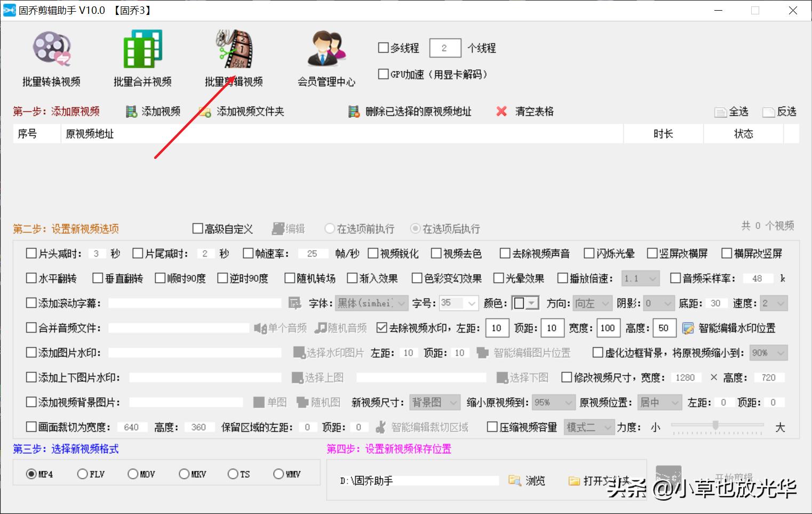Image resolution: width=812 pixels, height=514 pixels.
Task: Enable the 多线程 multithreading checkbox
Action: (x=384, y=47)
